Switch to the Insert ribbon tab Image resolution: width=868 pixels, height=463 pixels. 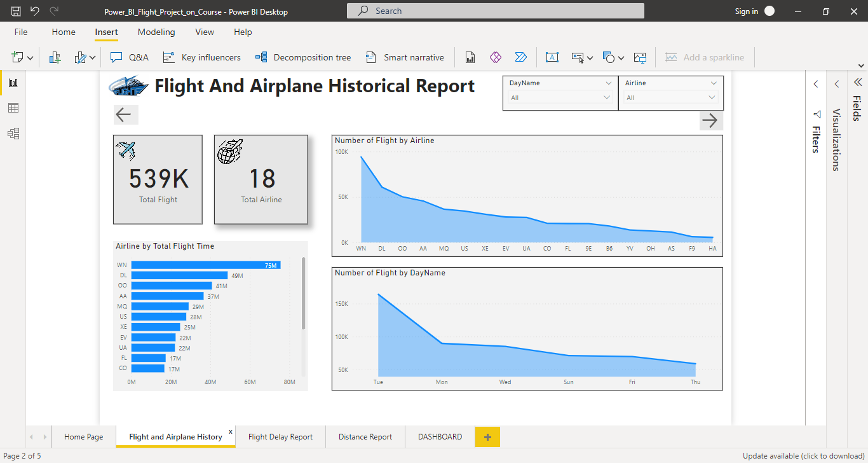tap(106, 32)
